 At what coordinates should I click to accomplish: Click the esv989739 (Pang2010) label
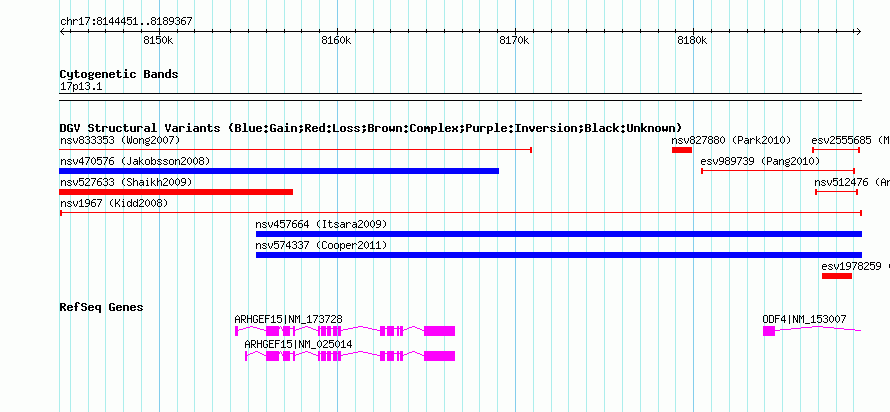click(760, 161)
